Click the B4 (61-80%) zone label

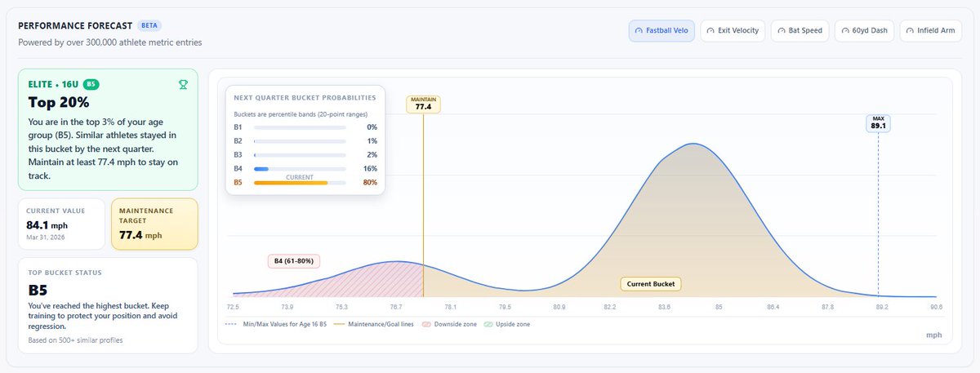(294, 261)
